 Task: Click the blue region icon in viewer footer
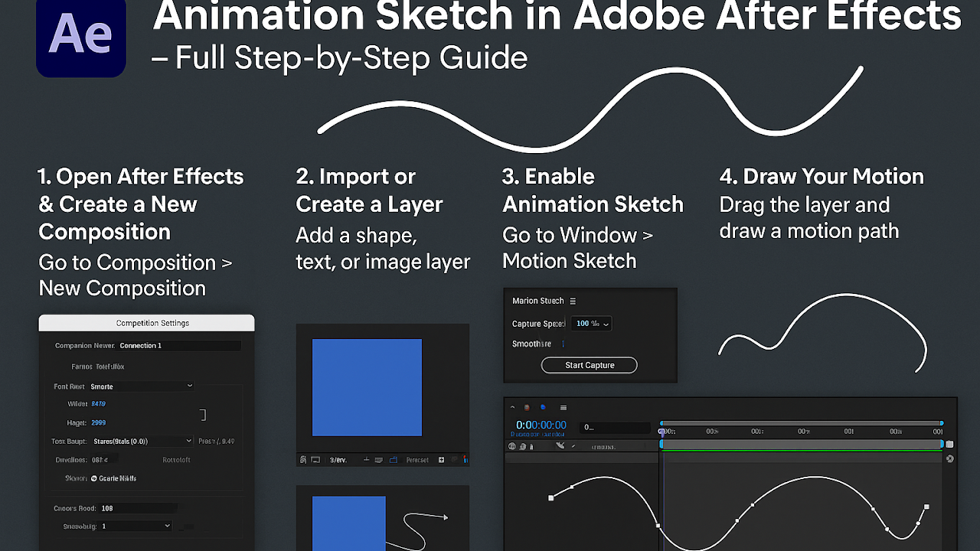pyautogui.click(x=394, y=460)
